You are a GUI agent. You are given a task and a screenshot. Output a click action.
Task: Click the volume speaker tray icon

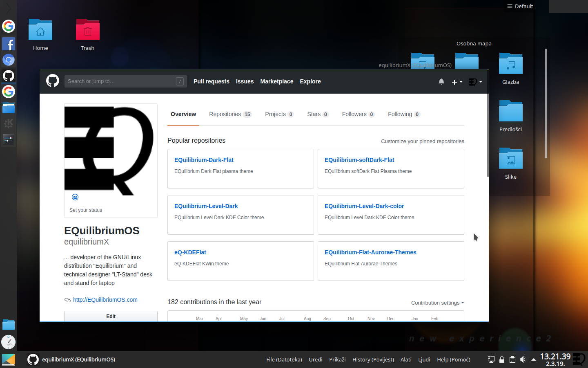click(x=523, y=359)
